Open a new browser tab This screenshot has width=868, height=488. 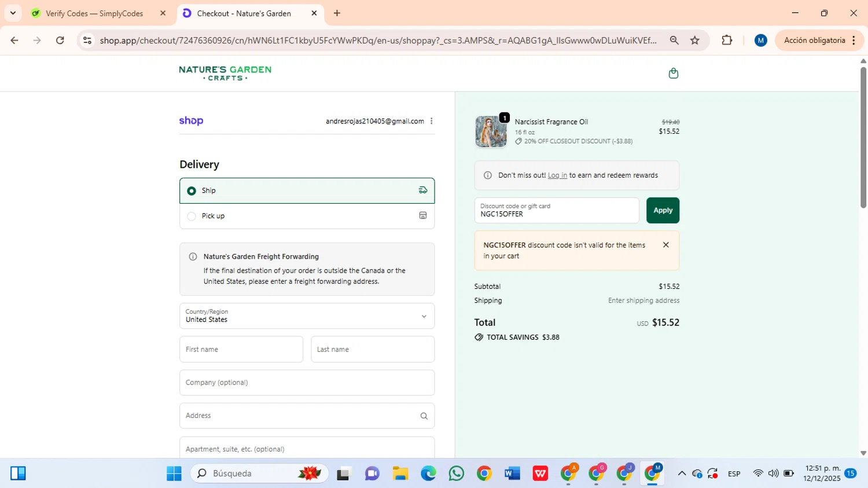(337, 13)
